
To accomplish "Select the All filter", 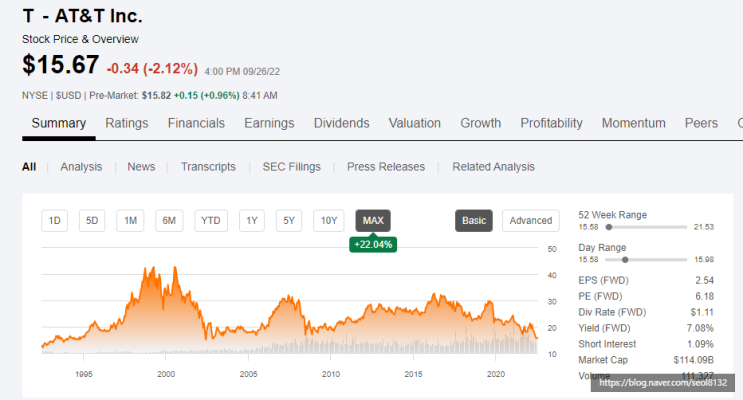I will pos(29,167).
